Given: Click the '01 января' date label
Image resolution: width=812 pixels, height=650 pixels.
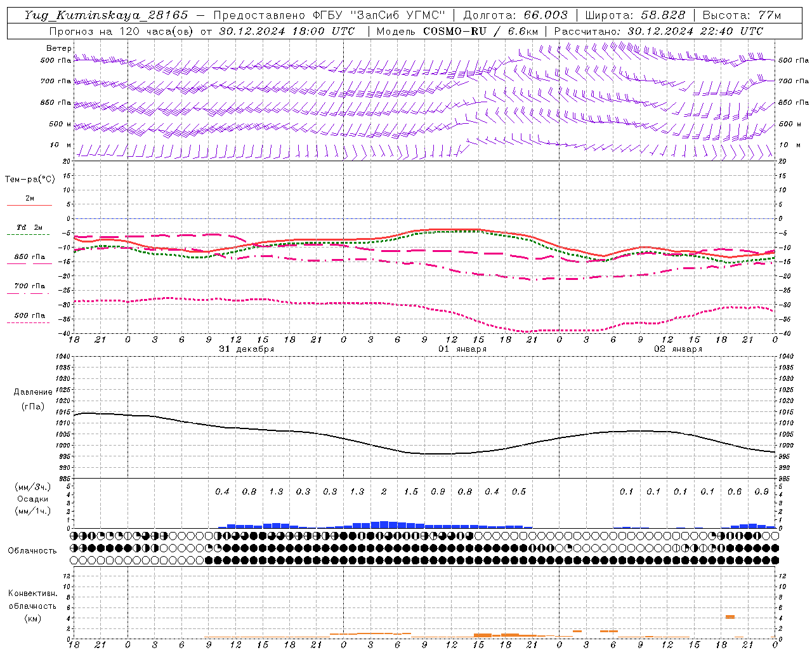Looking at the screenshot, I should pos(462,349).
